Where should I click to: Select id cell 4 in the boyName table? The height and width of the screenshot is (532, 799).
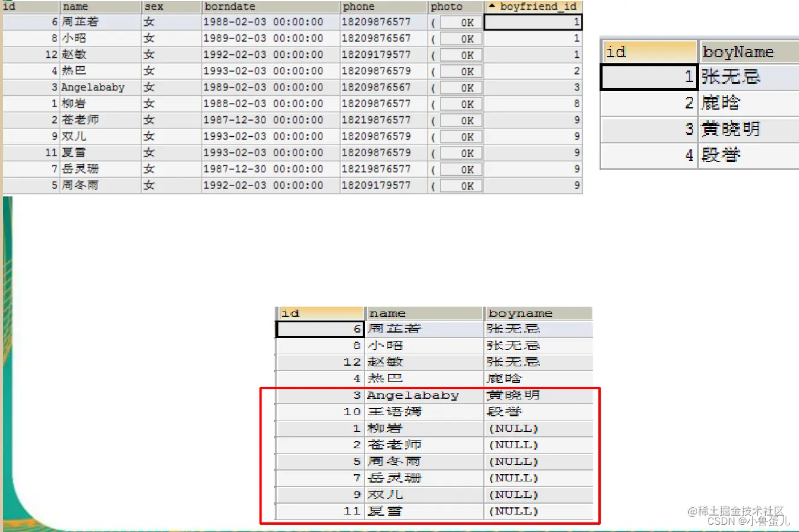[649, 155]
